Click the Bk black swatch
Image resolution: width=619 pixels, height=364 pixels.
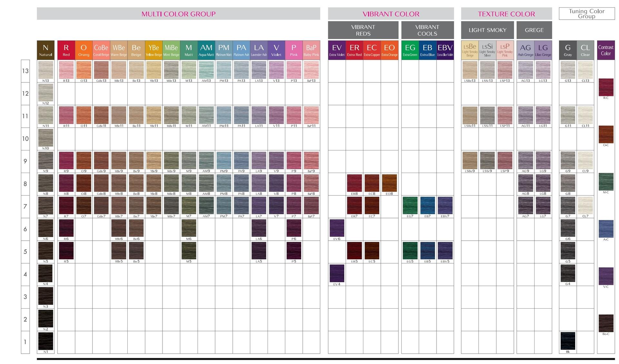[568, 341]
